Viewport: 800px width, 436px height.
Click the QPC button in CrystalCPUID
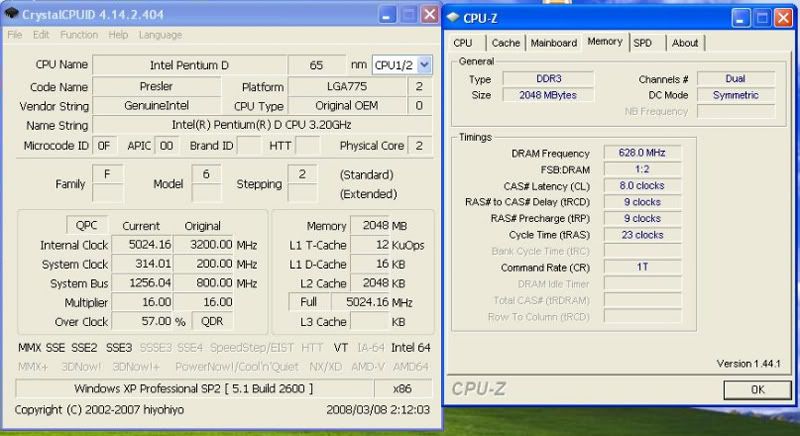click(87, 225)
